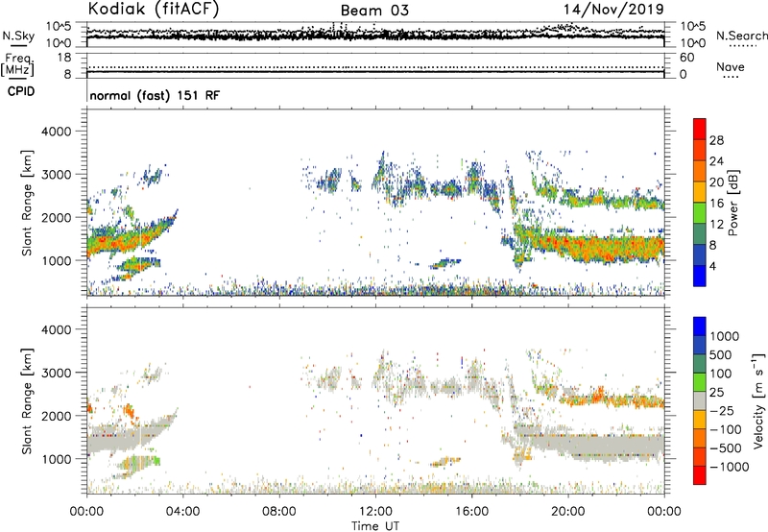The image size is (768, 532).
Task: Click the 'CPID' label
Action: pyautogui.click(x=21, y=91)
